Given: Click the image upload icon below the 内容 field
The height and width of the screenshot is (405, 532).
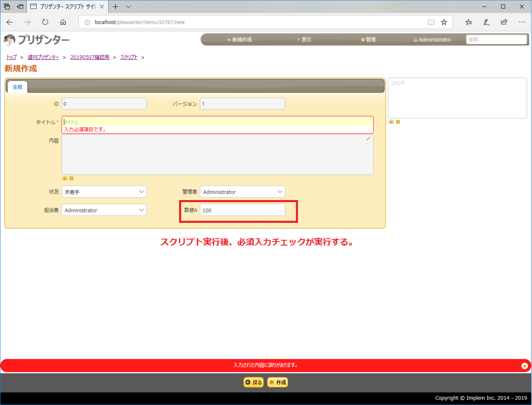Looking at the screenshot, I should [x=64, y=178].
